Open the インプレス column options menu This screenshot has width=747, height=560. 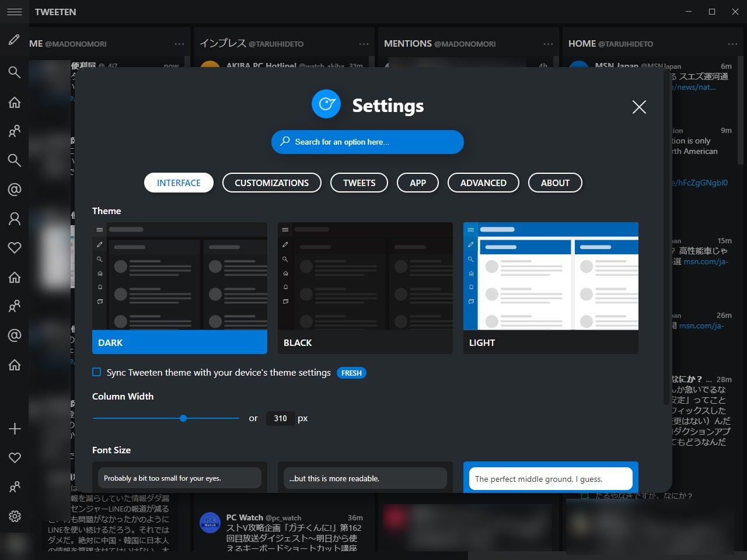pyautogui.click(x=363, y=43)
